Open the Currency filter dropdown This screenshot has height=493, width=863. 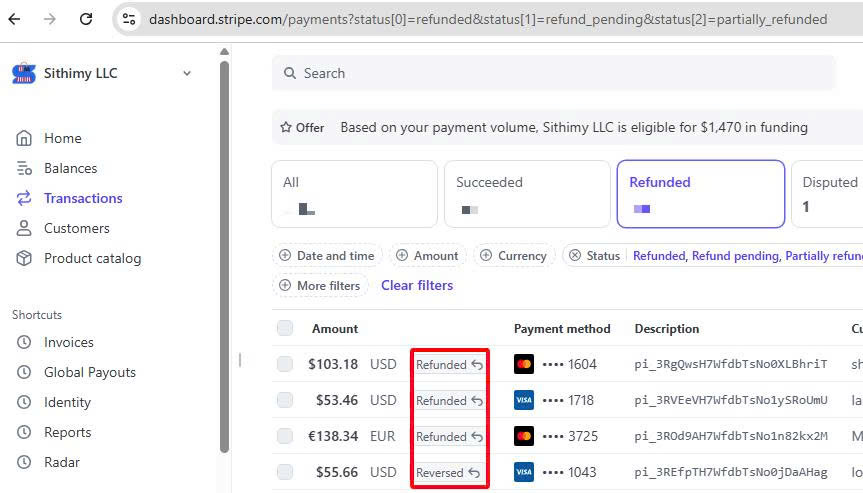513,256
